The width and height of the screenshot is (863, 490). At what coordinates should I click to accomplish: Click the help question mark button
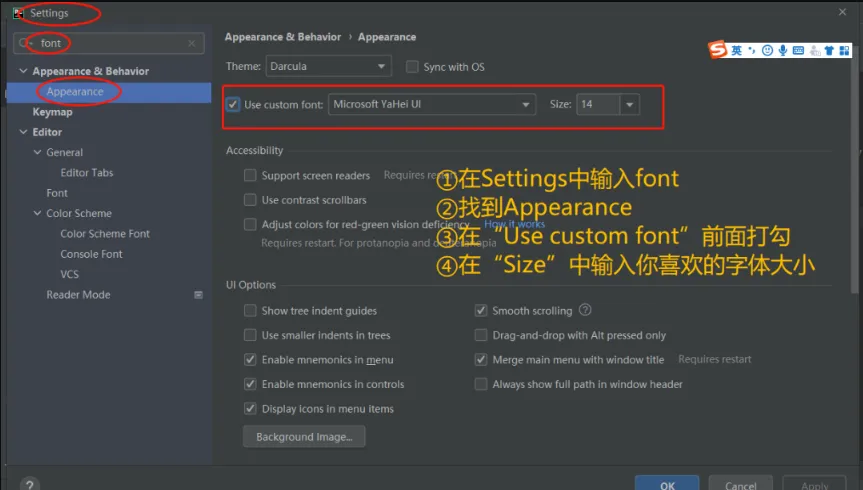30,484
